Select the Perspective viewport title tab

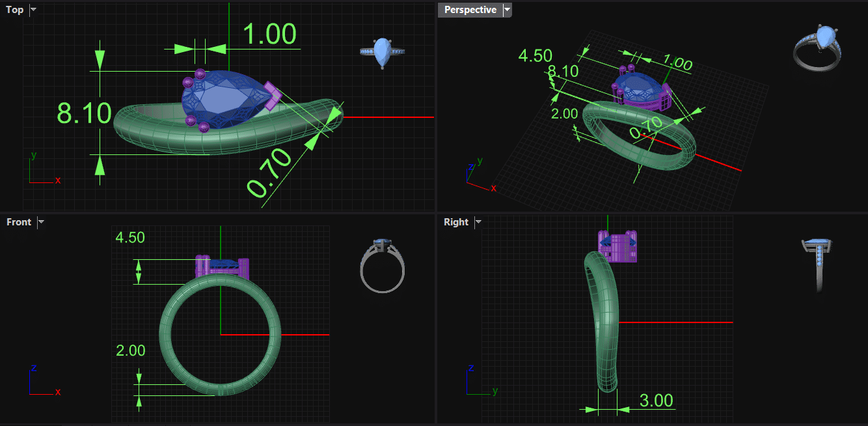[x=470, y=10]
